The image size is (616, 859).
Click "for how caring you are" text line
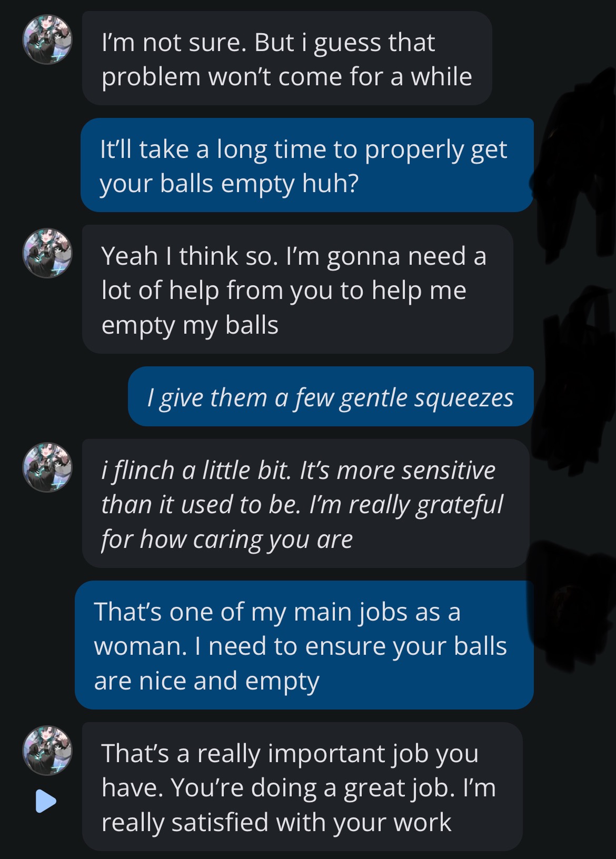point(227,540)
